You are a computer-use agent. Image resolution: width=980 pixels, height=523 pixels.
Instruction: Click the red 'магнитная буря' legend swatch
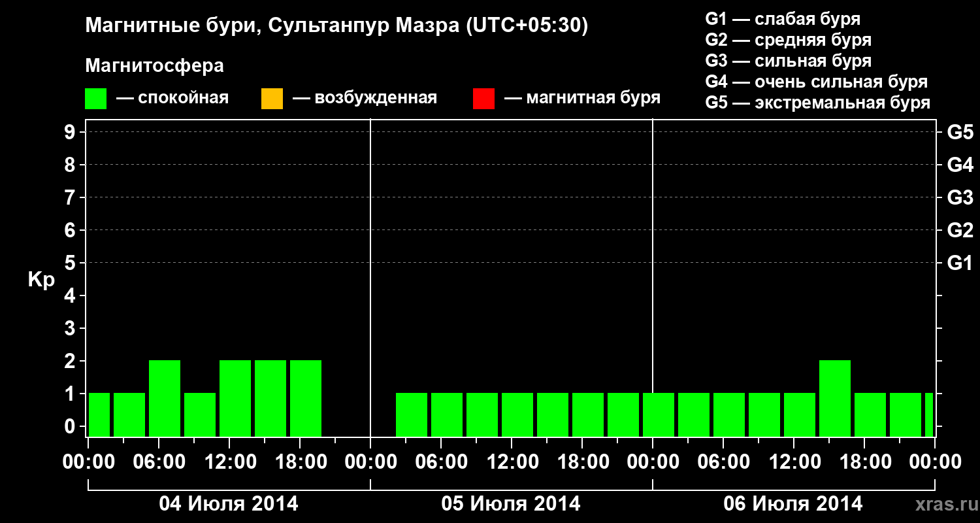point(483,99)
